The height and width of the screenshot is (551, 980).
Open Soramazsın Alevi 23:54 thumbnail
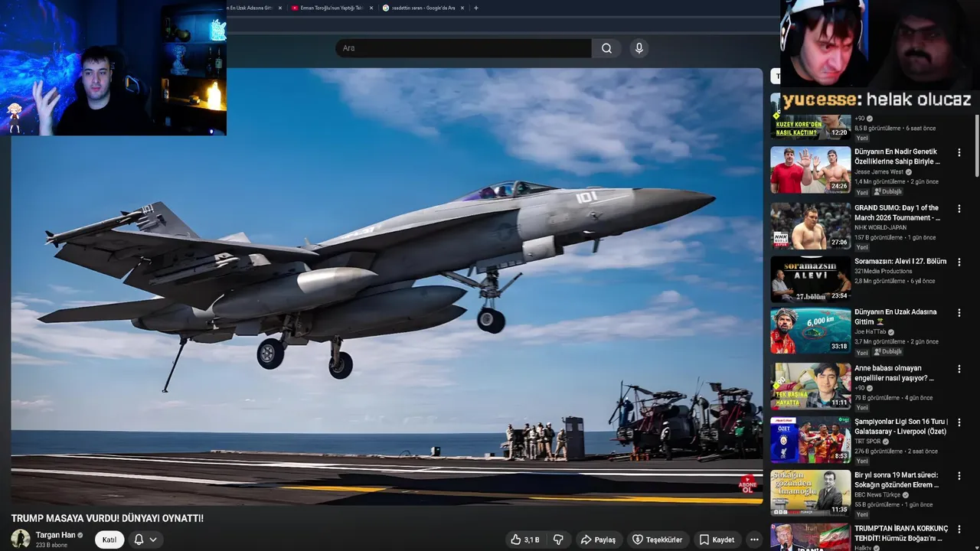(x=810, y=279)
